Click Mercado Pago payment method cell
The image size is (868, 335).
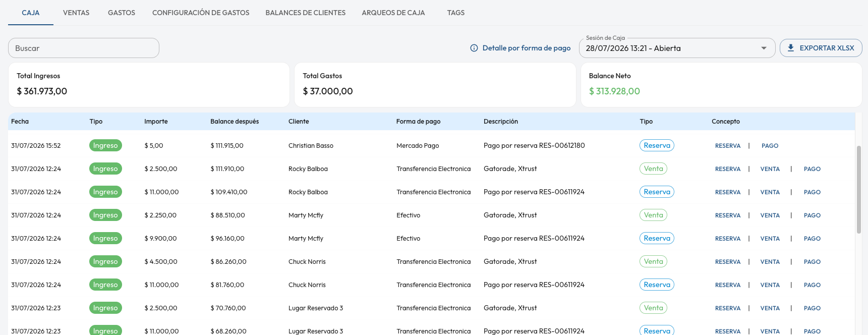click(418, 146)
